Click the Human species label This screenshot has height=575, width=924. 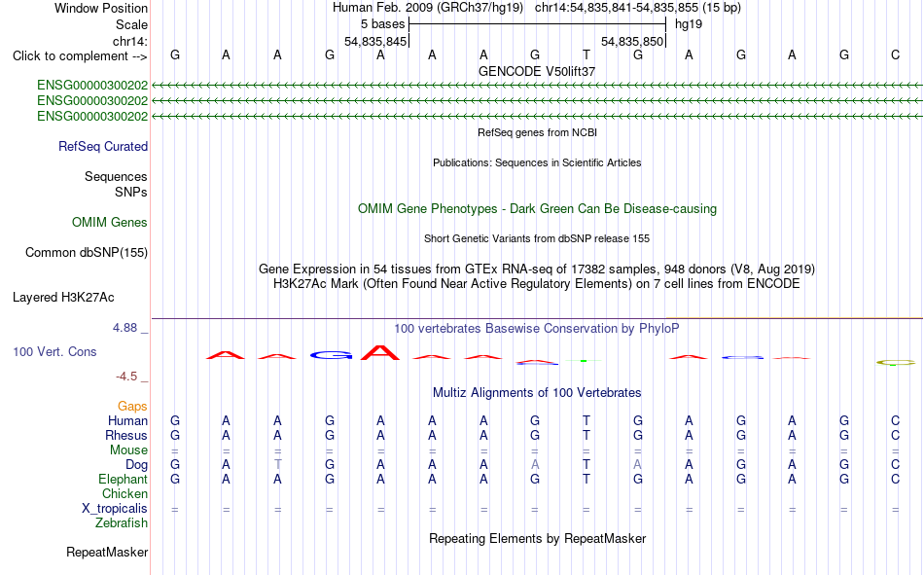pyautogui.click(x=127, y=421)
